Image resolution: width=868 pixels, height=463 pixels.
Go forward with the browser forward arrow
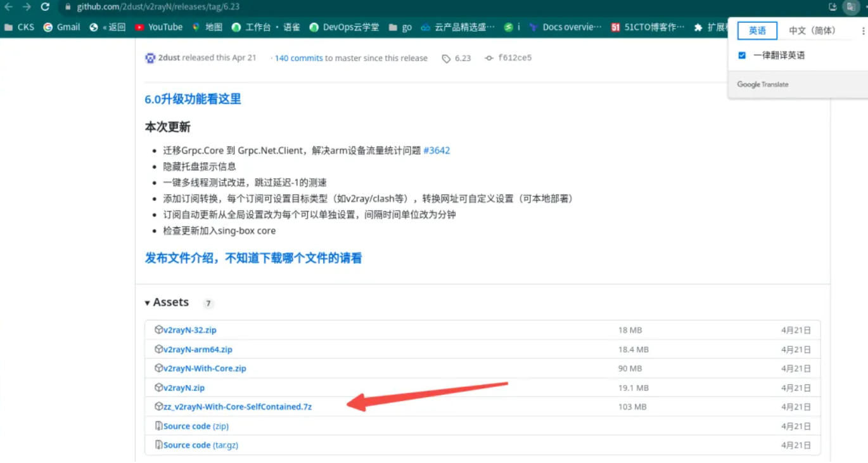tap(27, 7)
